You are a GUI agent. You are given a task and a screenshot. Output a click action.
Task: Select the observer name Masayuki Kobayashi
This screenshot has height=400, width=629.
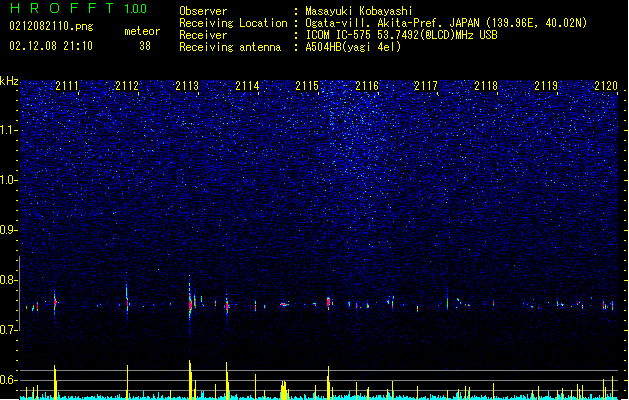359,11
